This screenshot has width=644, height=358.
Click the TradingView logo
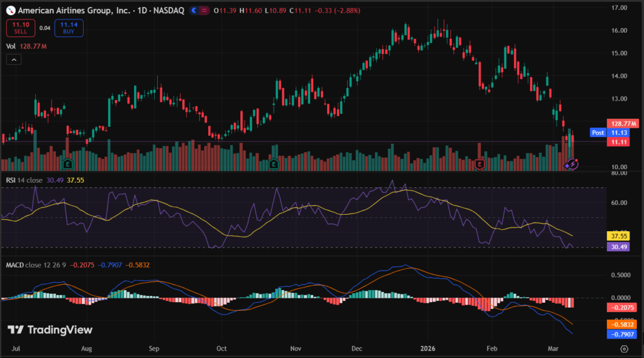pyautogui.click(x=50, y=330)
